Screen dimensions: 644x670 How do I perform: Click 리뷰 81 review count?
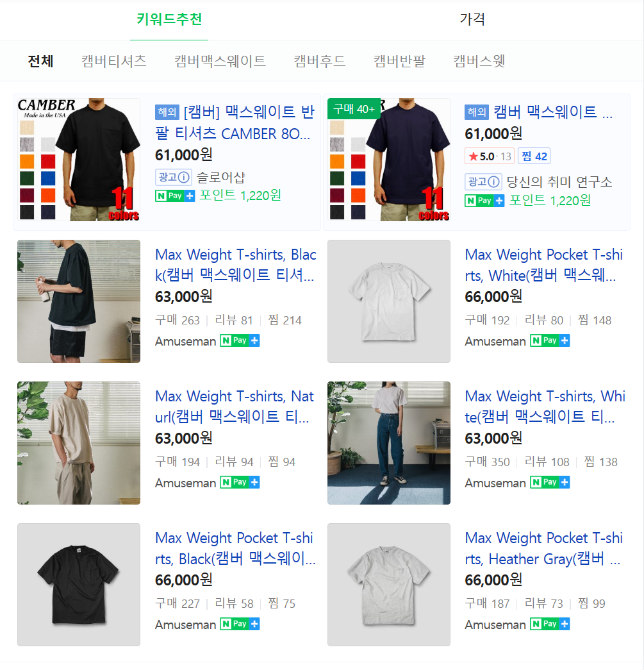(234, 320)
